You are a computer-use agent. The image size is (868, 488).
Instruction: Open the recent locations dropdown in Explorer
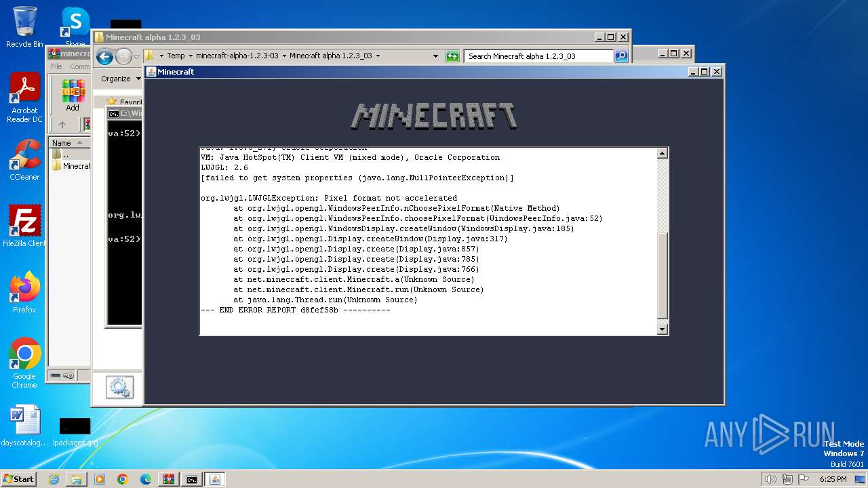click(136, 56)
